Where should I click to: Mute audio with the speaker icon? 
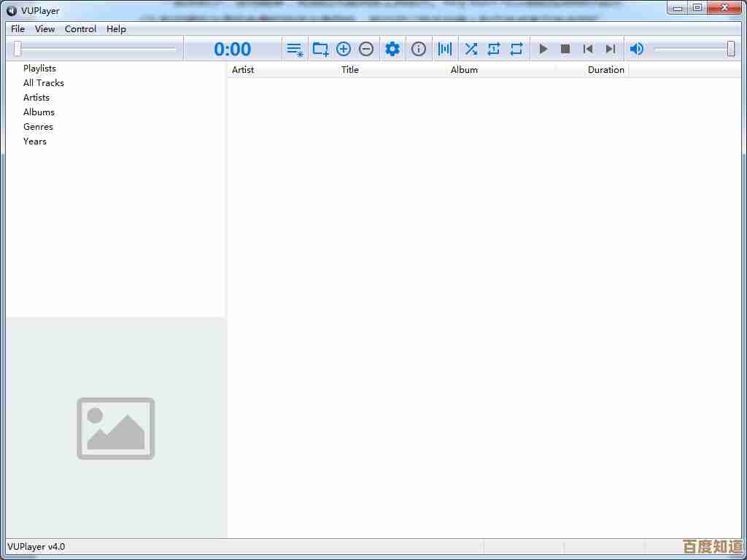637,50
